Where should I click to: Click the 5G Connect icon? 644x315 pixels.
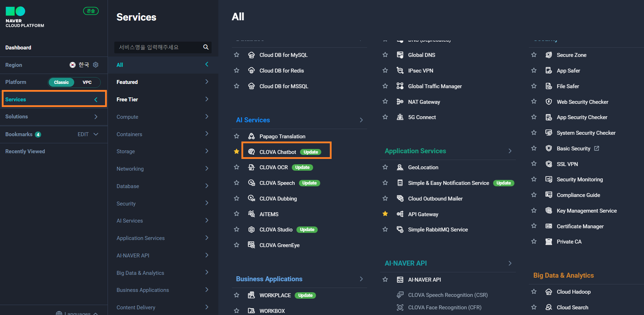tap(400, 117)
